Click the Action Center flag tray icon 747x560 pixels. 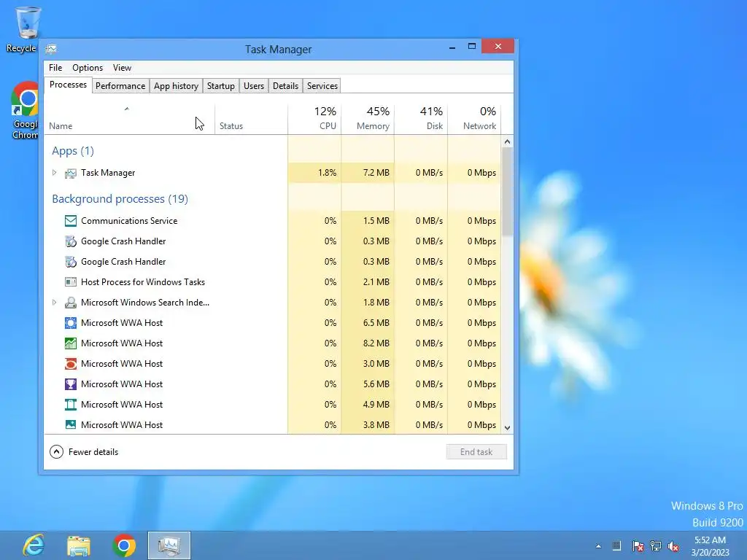pyautogui.click(x=638, y=545)
